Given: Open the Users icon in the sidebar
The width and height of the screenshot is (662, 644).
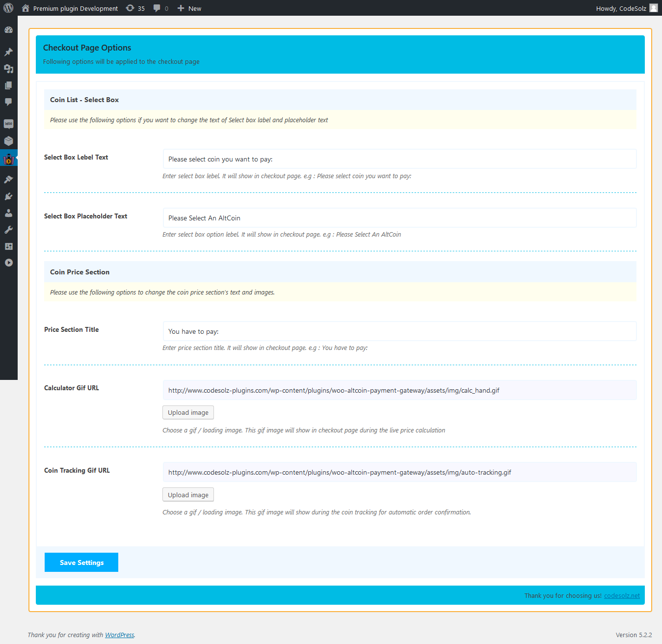Looking at the screenshot, I should [8, 213].
